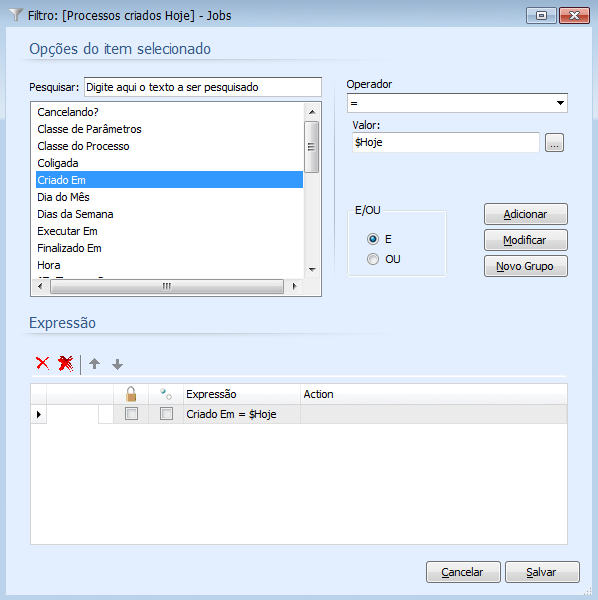Tick lock checkbox for Criado Em row
Viewport: 598px width, 600px height.
[x=131, y=414]
